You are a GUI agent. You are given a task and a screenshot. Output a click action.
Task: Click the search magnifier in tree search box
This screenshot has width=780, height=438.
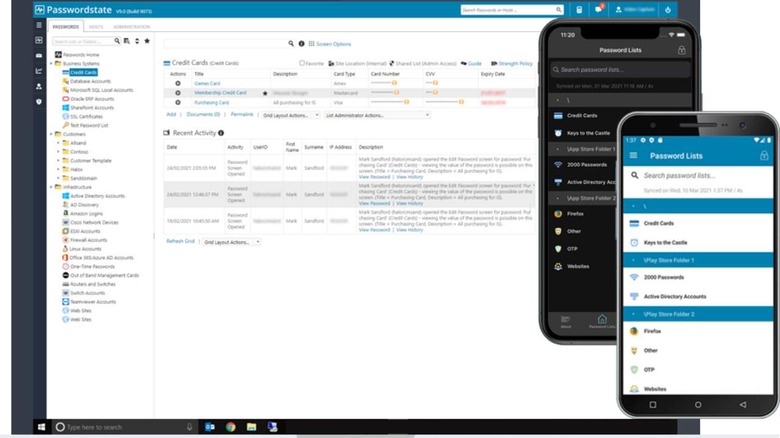pyautogui.click(x=117, y=41)
